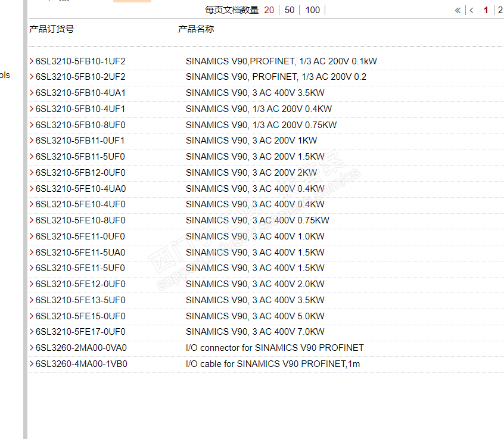The height and width of the screenshot is (439, 504).
Task: Expand red chevron beside 6SL3210-5FE15-0UF0
Action: pyautogui.click(x=32, y=316)
